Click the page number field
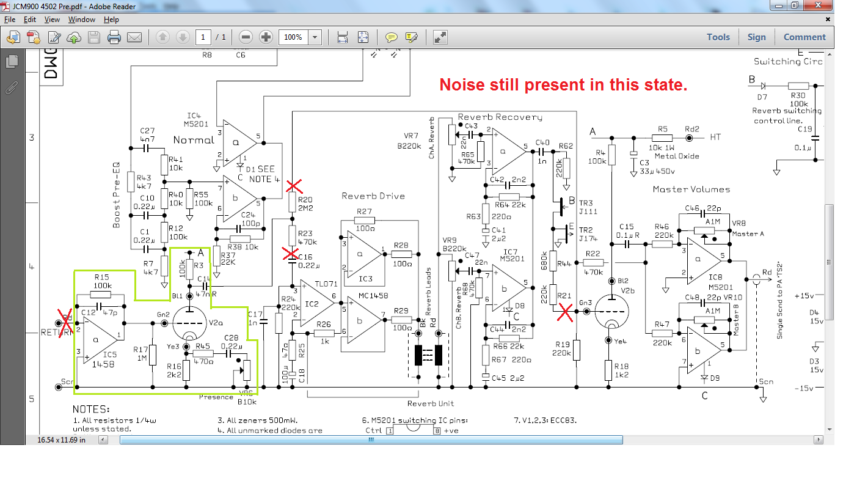Screen dimensions: 868x489 203,37
